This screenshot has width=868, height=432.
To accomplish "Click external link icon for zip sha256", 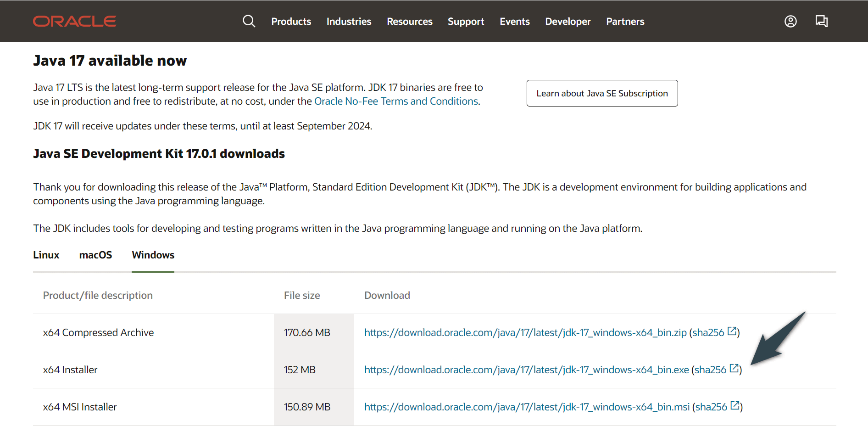I will 732,331.
